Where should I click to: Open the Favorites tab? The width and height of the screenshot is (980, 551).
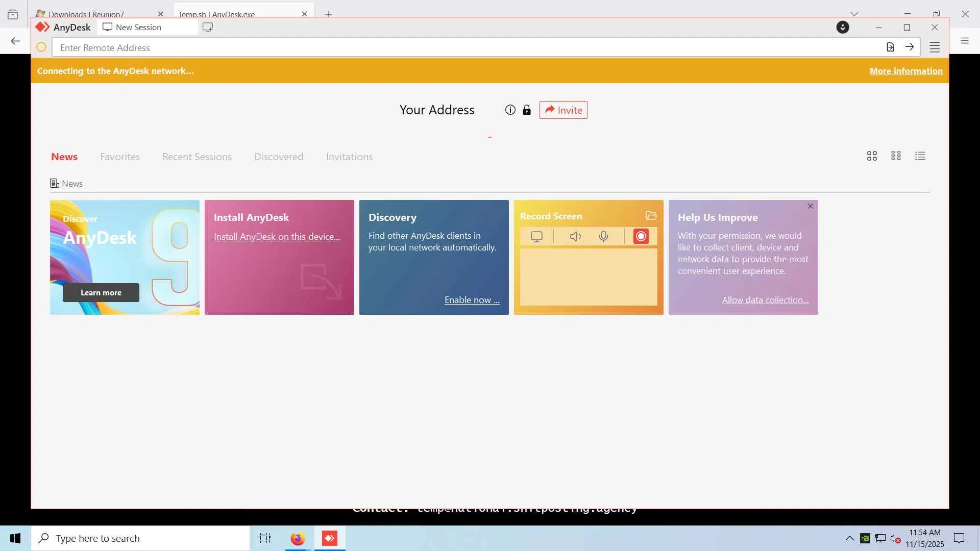point(120,157)
